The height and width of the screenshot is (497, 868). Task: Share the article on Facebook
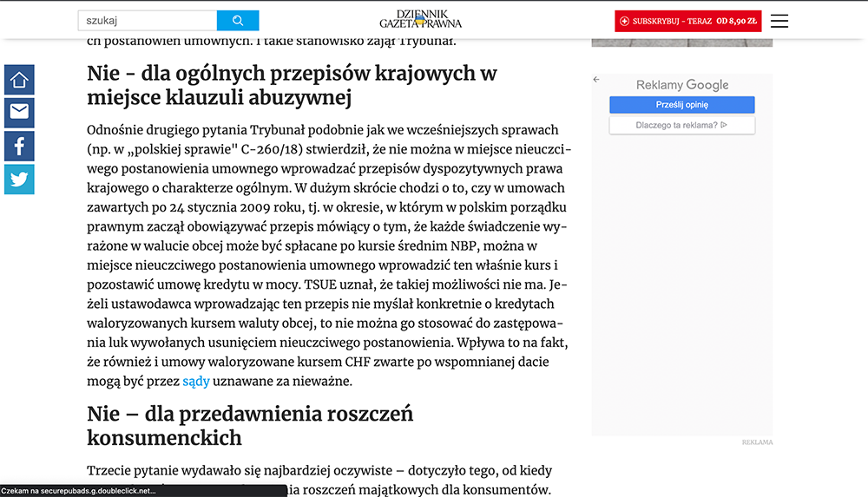click(19, 146)
